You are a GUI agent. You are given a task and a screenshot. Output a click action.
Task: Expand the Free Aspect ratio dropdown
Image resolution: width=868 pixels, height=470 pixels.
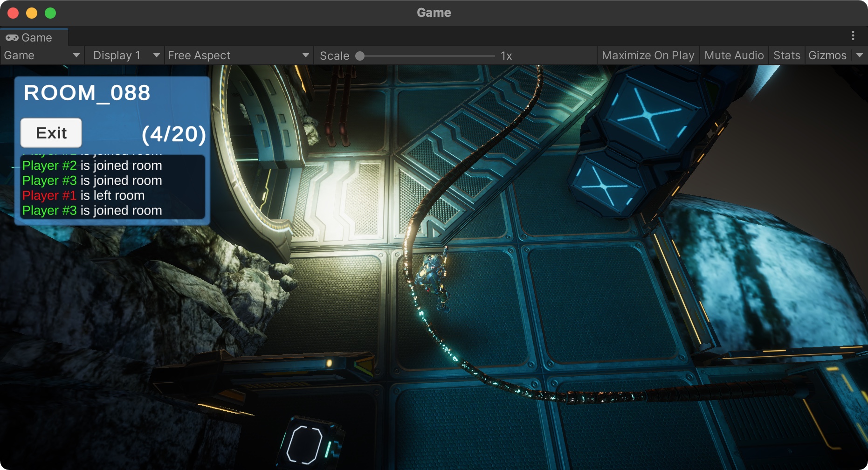click(x=238, y=55)
